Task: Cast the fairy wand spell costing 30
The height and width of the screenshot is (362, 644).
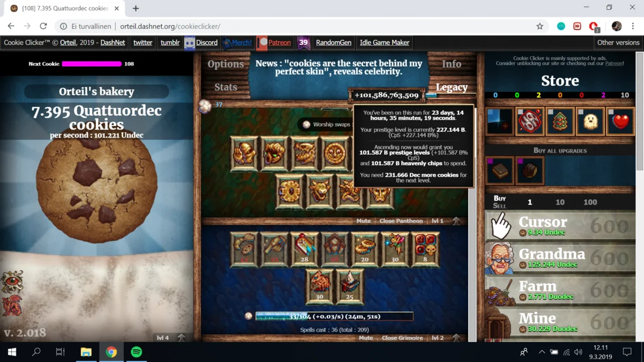Action: click(x=395, y=249)
